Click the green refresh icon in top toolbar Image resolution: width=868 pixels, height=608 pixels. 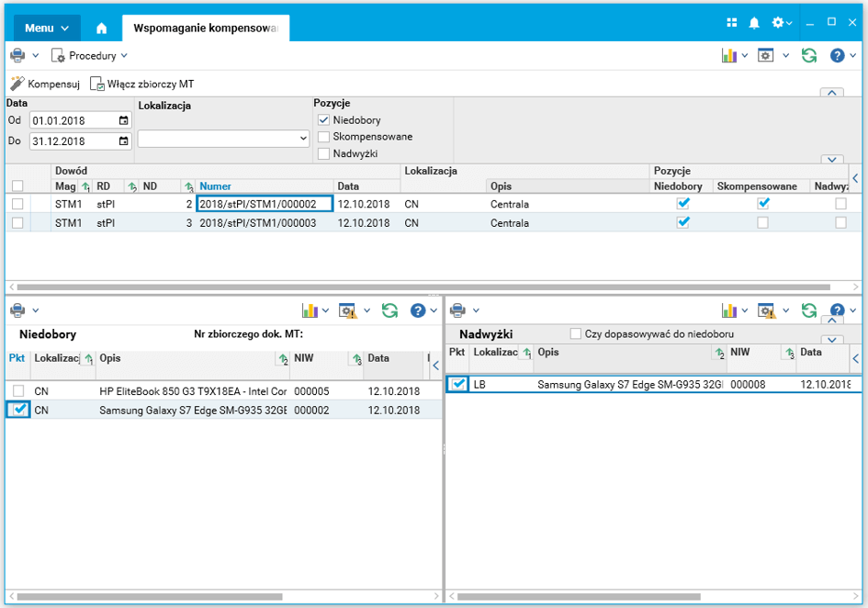click(808, 55)
